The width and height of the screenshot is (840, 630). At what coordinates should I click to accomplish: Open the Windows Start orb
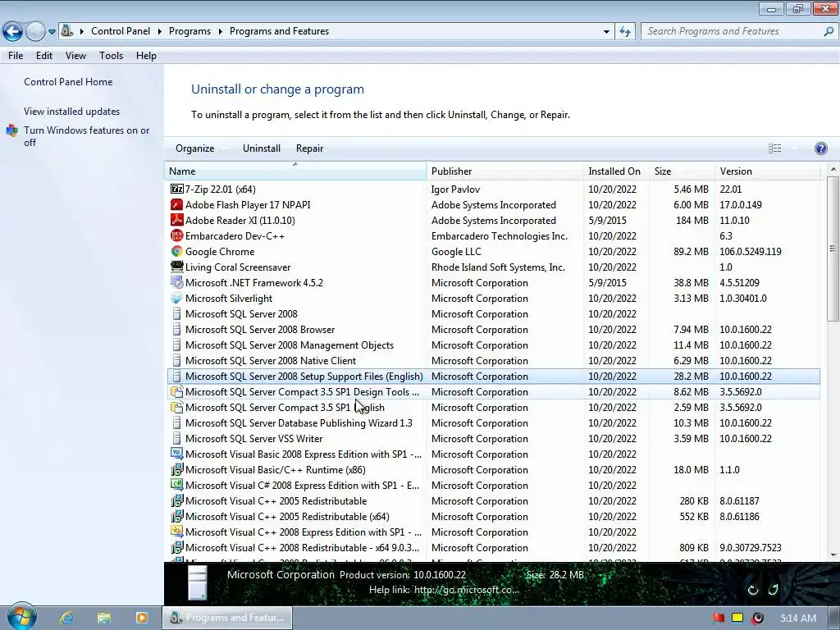[21, 617]
